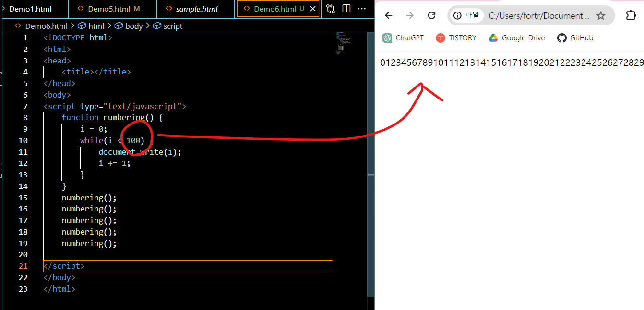Open the TISTORY bookmark
Screen dimensions: 644x310
[456, 38]
